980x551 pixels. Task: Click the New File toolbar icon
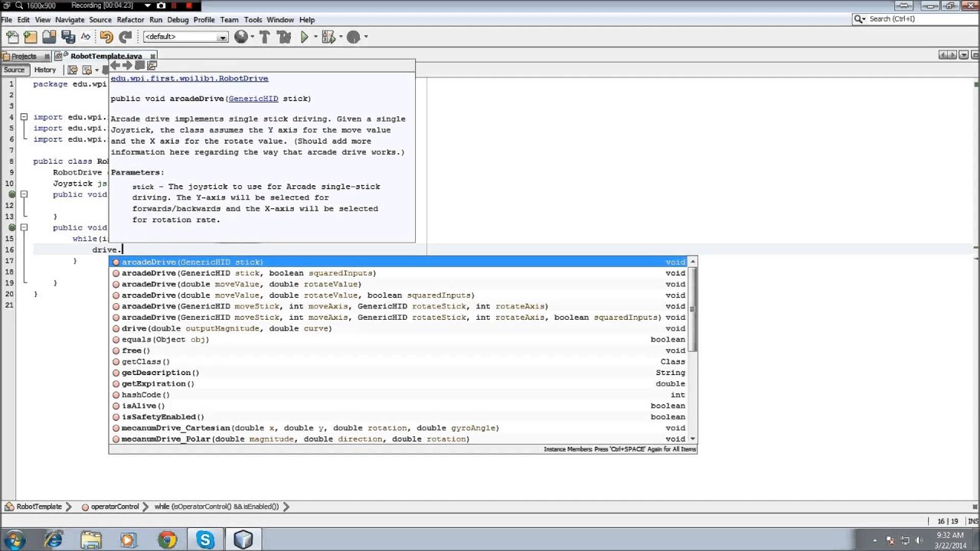[x=12, y=37]
